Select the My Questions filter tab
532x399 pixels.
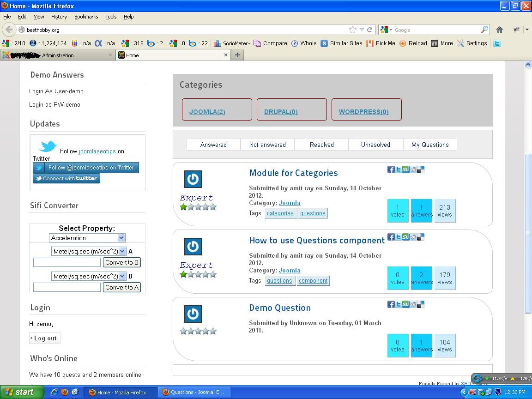pyautogui.click(x=430, y=145)
